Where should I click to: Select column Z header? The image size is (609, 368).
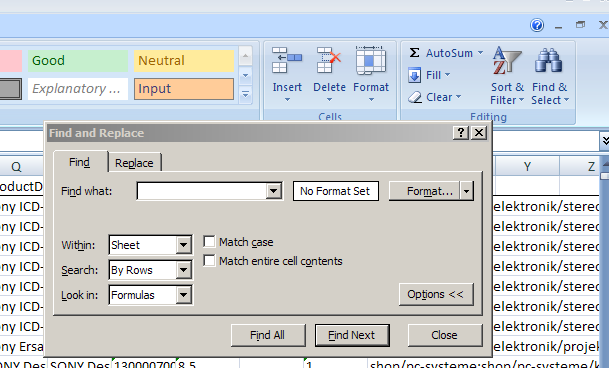click(580, 166)
